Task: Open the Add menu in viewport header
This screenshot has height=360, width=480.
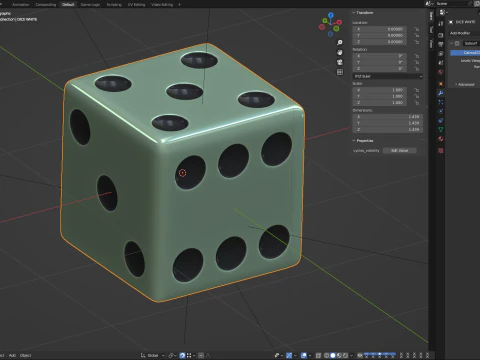Action: coord(12,355)
